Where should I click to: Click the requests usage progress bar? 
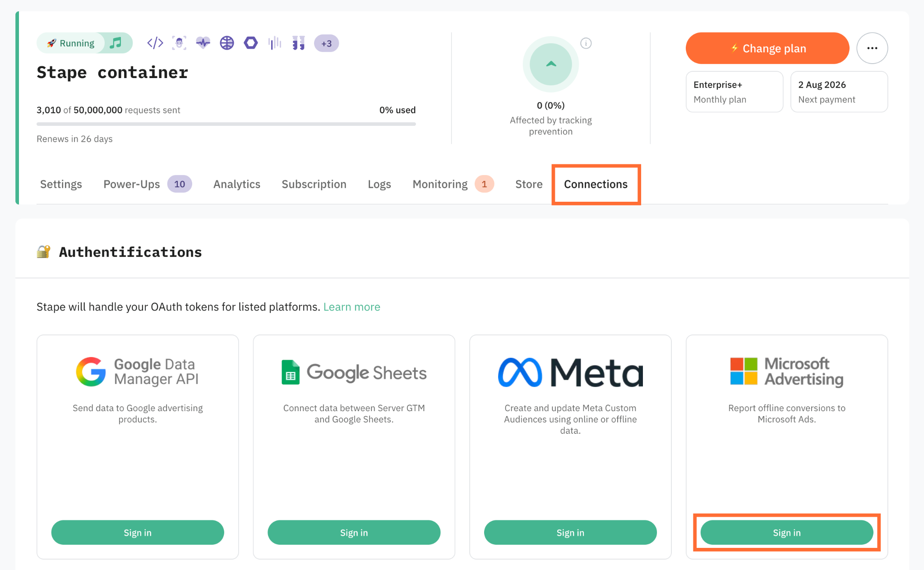pos(226,124)
